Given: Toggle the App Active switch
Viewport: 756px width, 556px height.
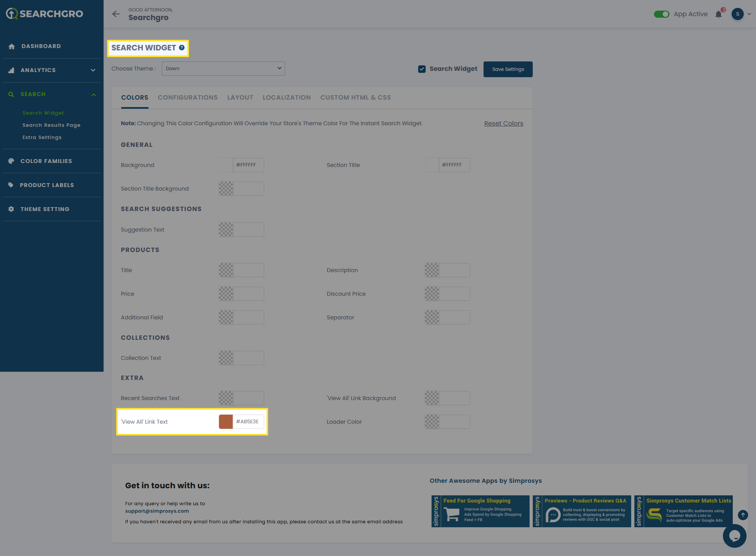Looking at the screenshot, I should [x=661, y=14].
